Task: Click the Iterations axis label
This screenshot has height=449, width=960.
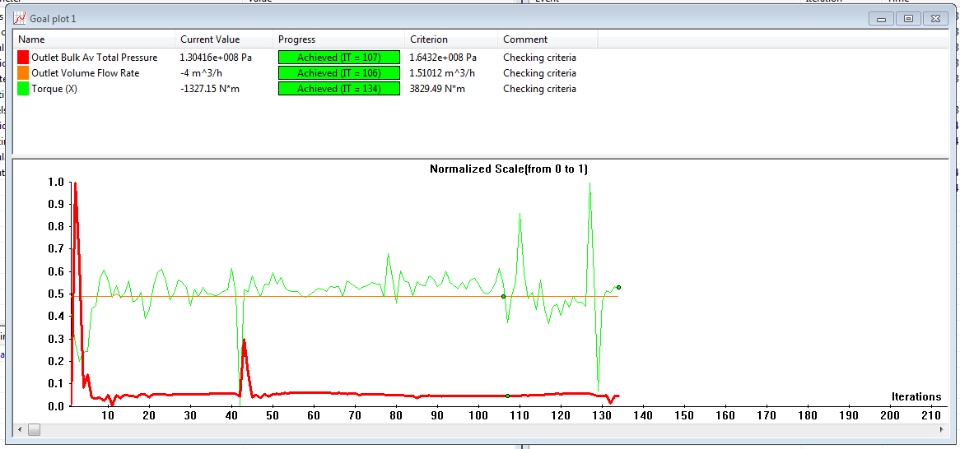Action: 916,397
